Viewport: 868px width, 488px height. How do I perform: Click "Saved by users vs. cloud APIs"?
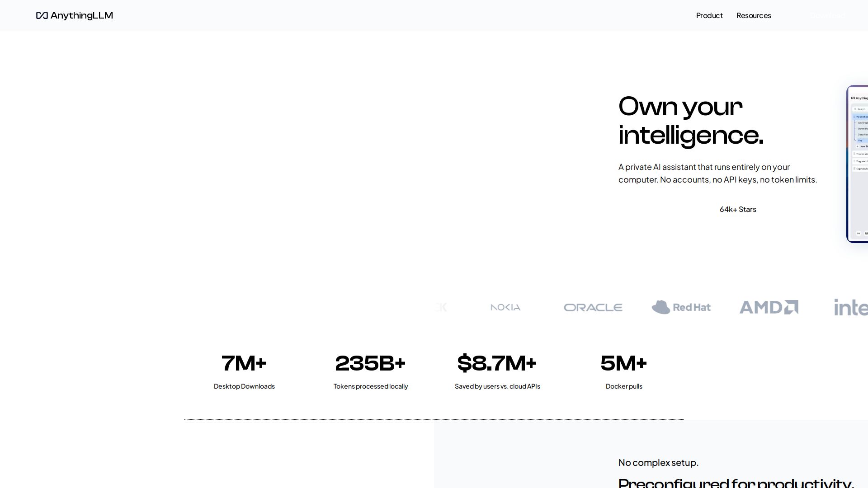click(497, 386)
